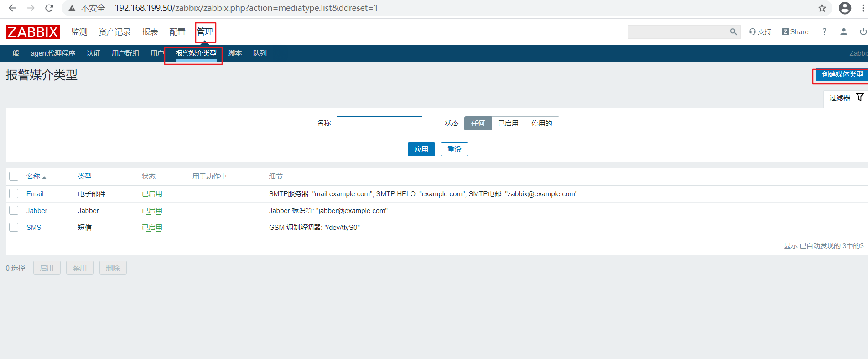Select 认证 submenu item
This screenshot has width=868, height=359.
pos(94,53)
